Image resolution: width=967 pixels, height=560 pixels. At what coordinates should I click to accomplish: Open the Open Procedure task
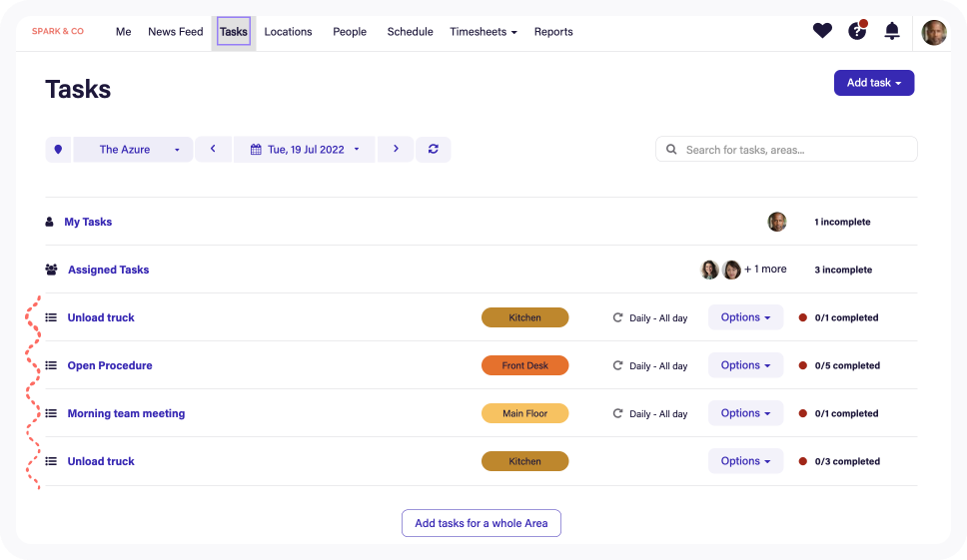pos(110,366)
